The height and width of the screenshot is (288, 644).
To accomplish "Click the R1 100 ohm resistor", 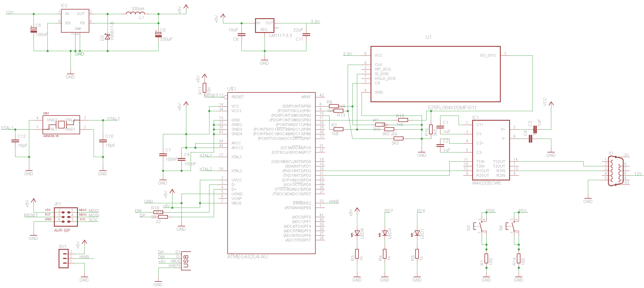I will tap(486, 258).
